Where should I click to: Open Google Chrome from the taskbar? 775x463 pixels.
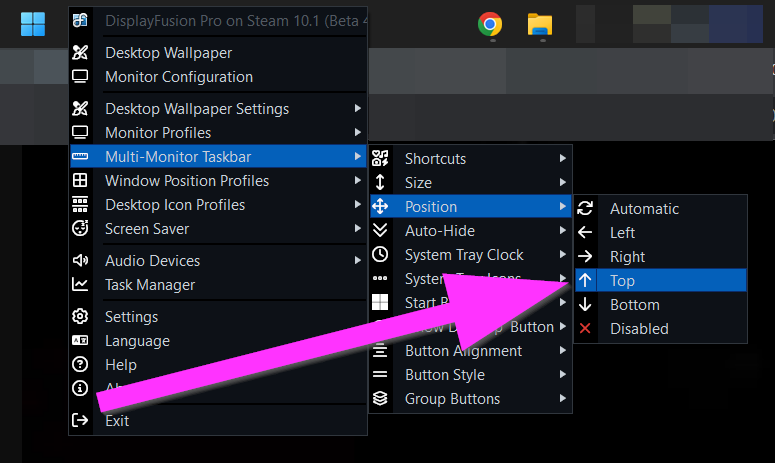490,24
